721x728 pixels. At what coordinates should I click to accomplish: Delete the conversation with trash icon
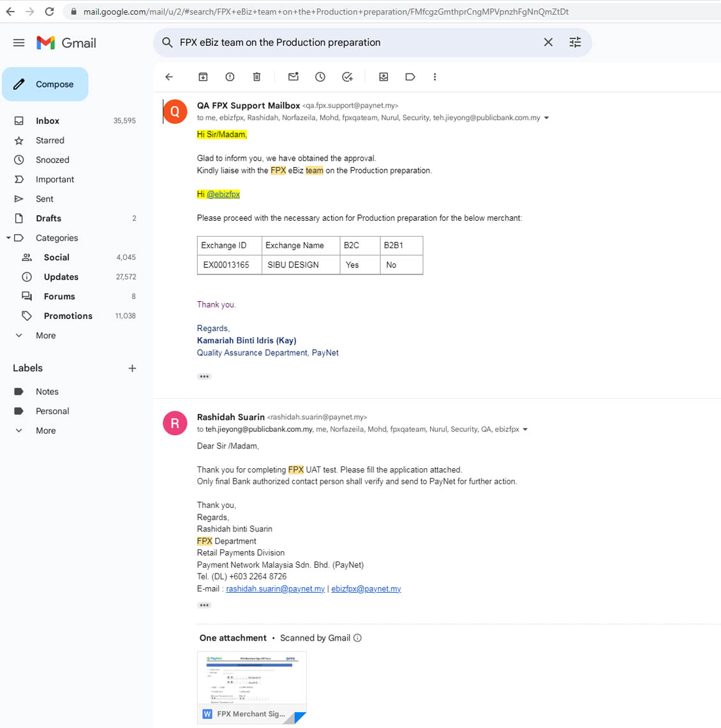pos(256,77)
